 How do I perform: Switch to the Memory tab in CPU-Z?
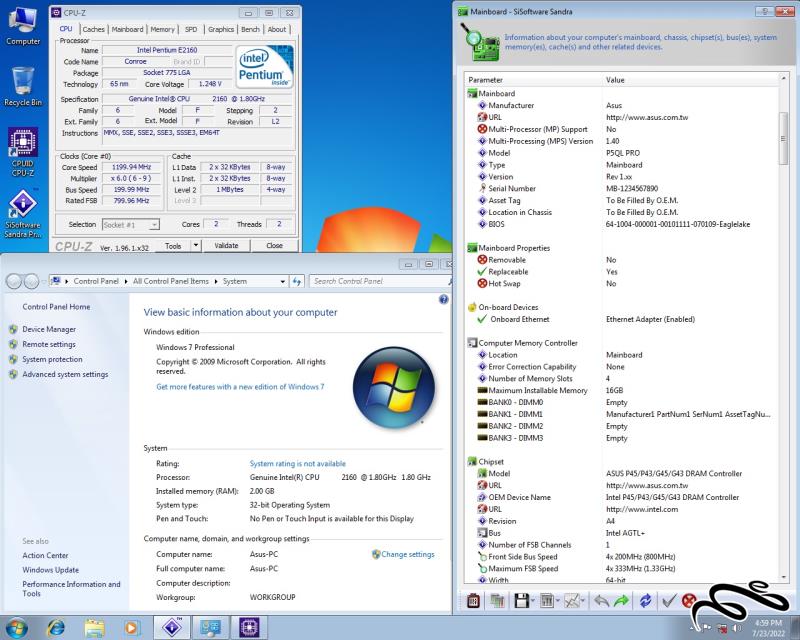[162, 29]
